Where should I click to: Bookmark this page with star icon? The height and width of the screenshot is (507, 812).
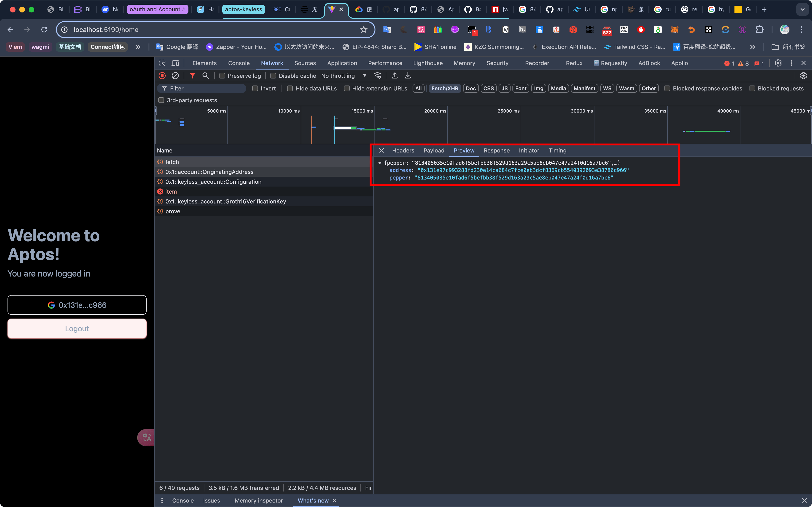364,30
